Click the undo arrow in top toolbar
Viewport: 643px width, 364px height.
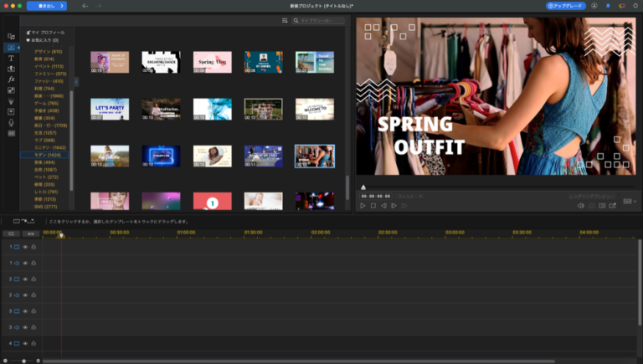coord(85,6)
